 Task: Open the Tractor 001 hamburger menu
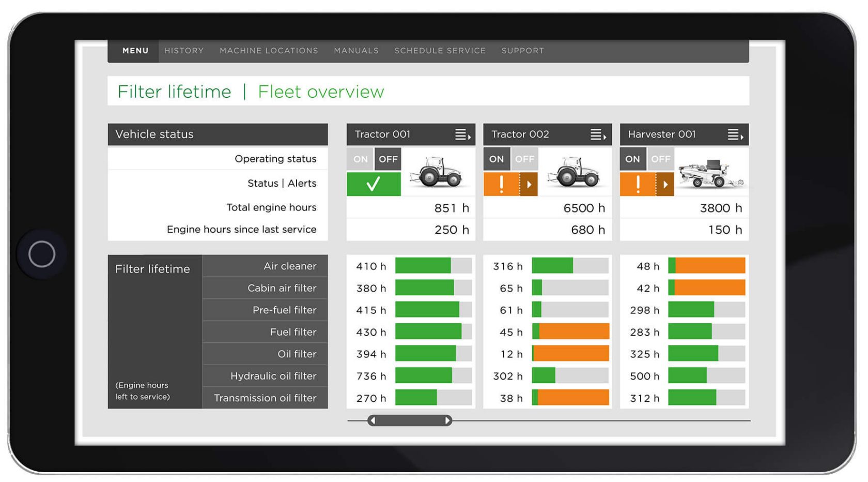(x=461, y=134)
